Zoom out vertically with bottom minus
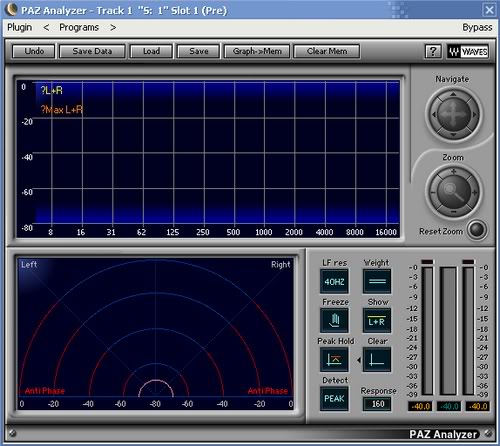Viewport: 500px width, 446px height. pos(453,212)
